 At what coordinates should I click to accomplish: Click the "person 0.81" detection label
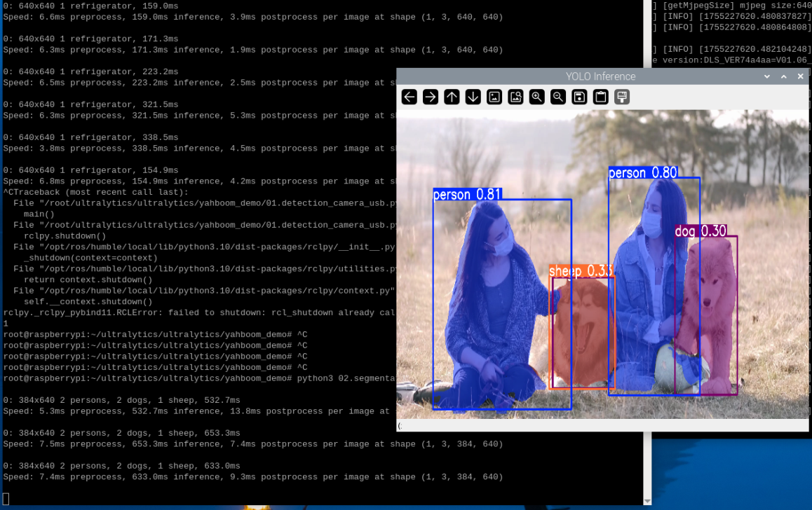467,195
